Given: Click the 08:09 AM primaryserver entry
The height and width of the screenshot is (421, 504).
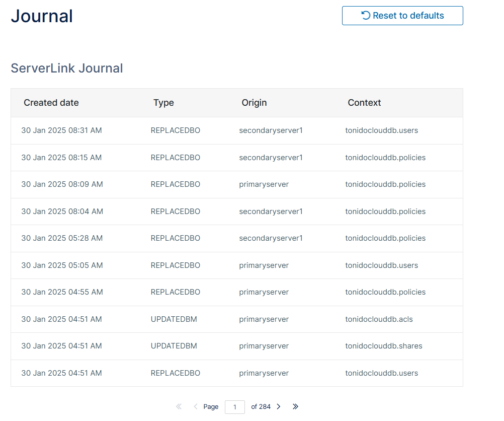Looking at the screenshot, I should pos(264,184).
